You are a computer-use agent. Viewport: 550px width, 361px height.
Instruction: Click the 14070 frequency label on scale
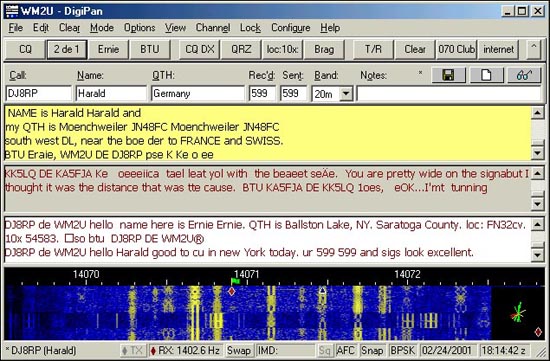(86, 274)
